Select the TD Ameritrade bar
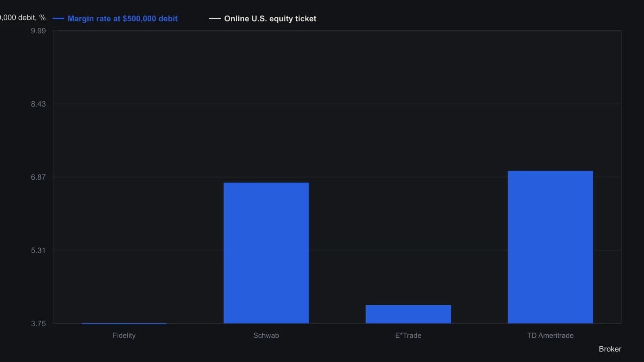 [x=550, y=247]
